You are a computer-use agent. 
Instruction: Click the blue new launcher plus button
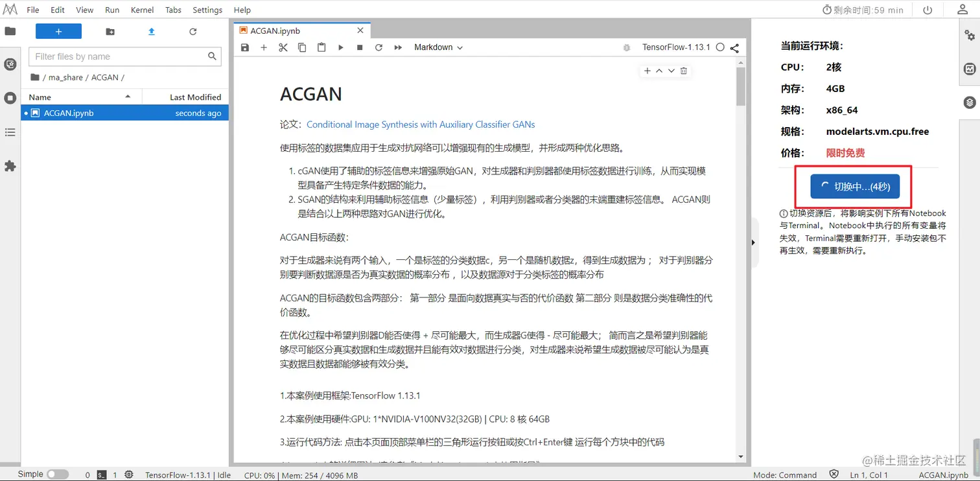click(58, 31)
